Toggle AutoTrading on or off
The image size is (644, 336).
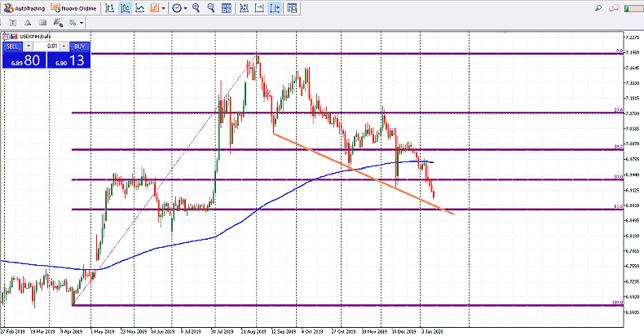[x=24, y=8]
